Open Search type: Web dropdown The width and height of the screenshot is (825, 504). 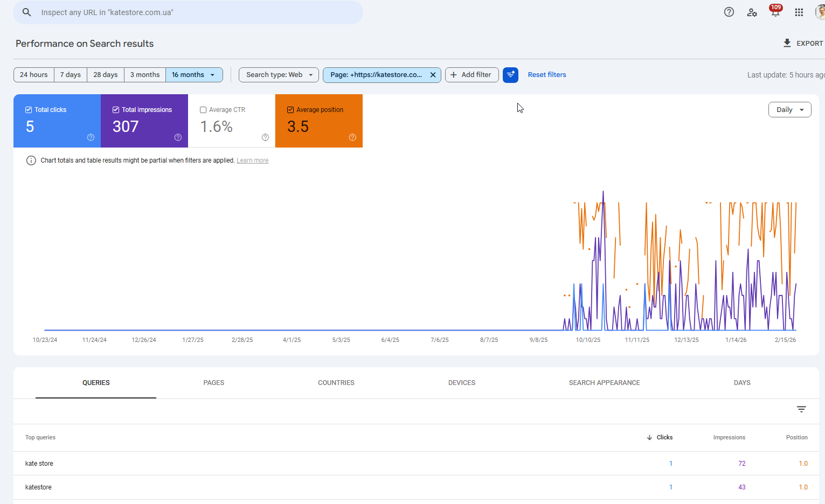[279, 75]
